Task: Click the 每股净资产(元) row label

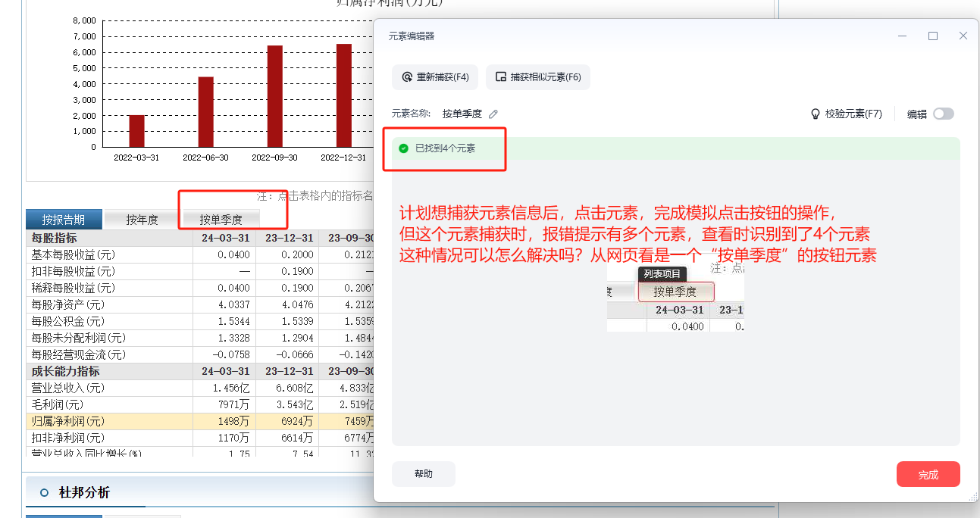Action: [67, 304]
